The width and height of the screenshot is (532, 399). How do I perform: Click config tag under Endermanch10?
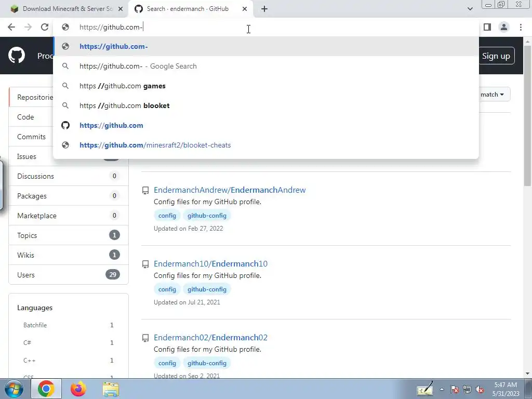[167, 289]
